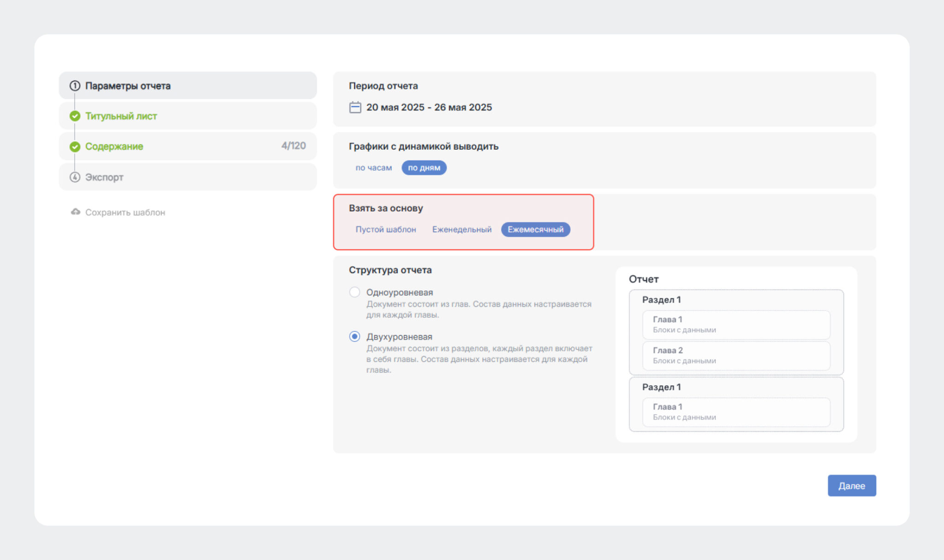
Task: Click green checkmark icon beside Содержание
Action: 75,146
